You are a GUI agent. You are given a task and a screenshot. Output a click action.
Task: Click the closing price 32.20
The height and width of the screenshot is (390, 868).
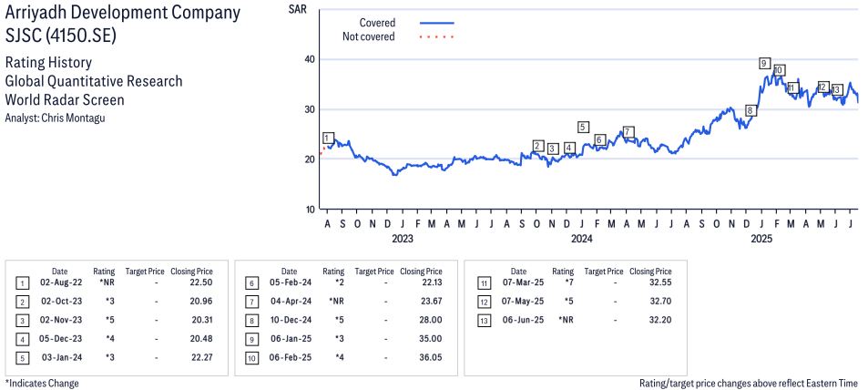(660, 320)
